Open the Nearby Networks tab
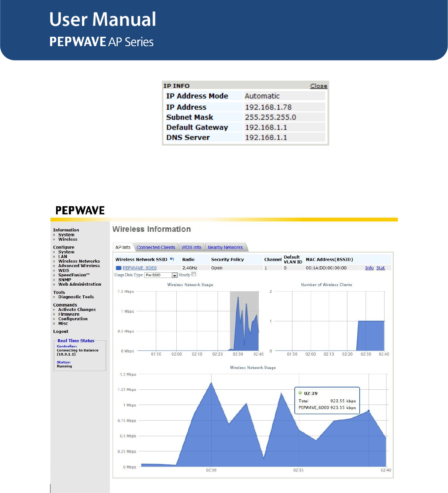The height and width of the screenshot is (493, 448). 225,247
